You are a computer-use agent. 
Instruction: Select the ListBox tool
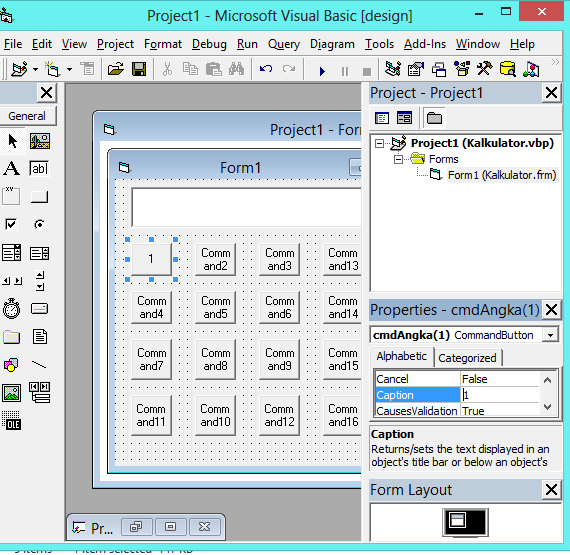[40, 253]
